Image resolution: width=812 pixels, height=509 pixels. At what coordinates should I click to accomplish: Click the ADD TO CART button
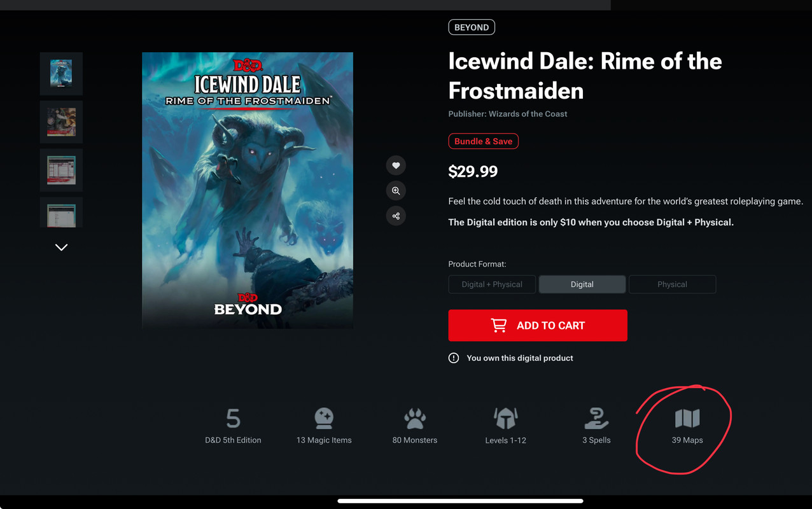pos(538,325)
